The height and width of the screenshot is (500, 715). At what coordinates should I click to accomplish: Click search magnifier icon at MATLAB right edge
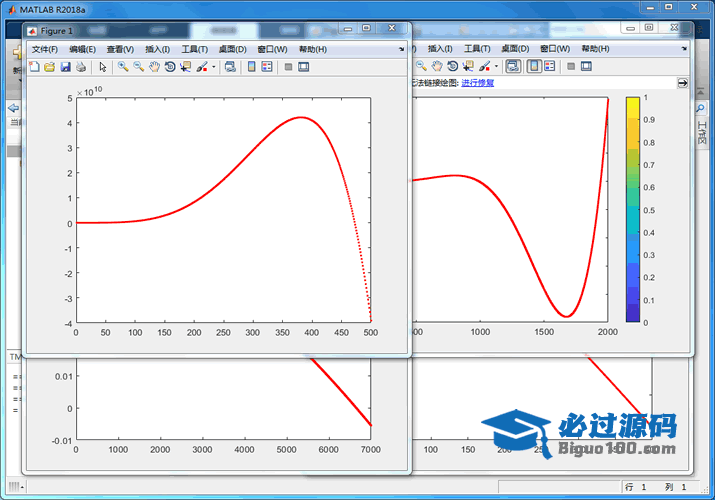click(700, 108)
